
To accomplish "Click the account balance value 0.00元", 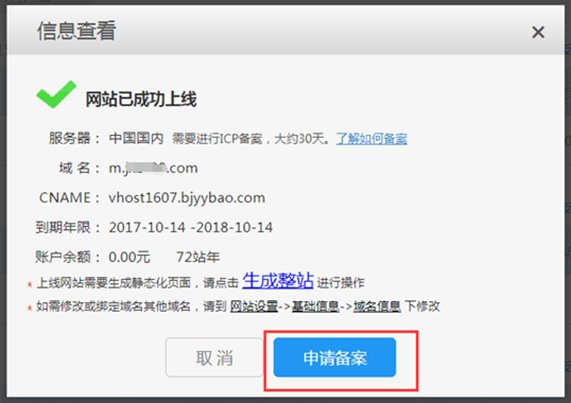I will click(129, 257).
